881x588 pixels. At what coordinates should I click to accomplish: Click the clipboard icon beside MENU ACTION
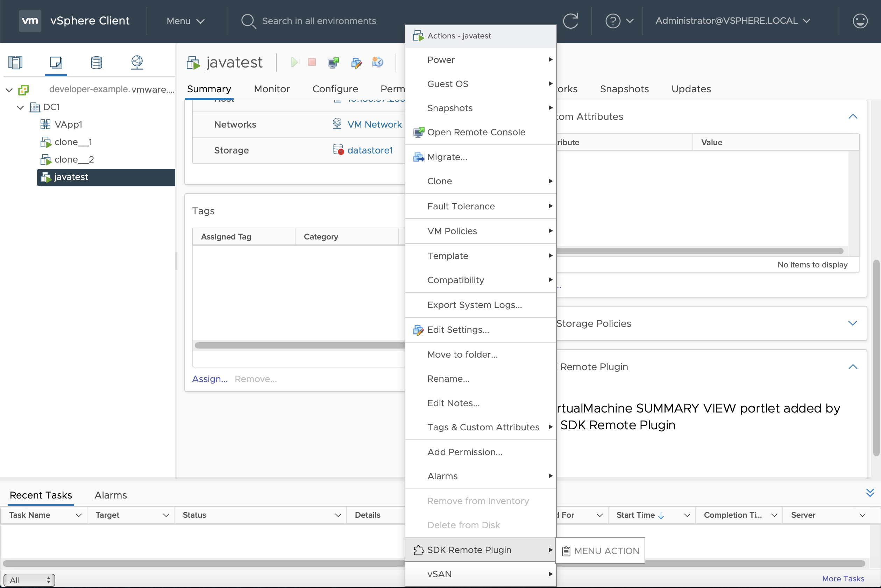[x=566, y=551]
